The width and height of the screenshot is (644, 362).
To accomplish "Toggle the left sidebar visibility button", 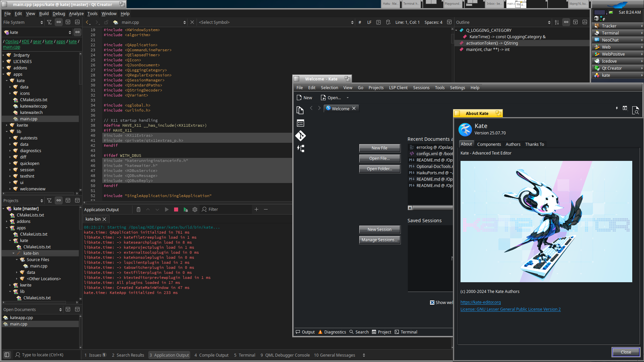I will point(7,355).
